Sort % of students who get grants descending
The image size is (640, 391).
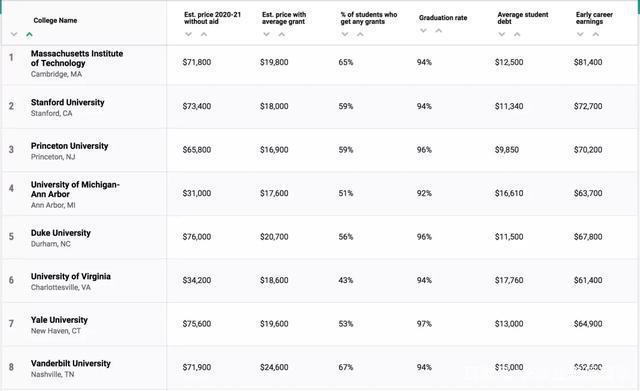[x=345, y=34]
